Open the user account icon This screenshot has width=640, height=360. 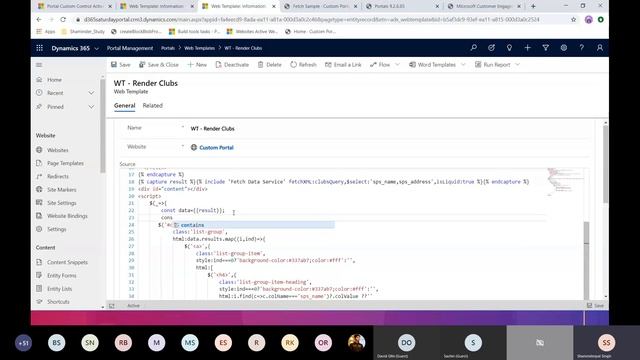point(600,48)
